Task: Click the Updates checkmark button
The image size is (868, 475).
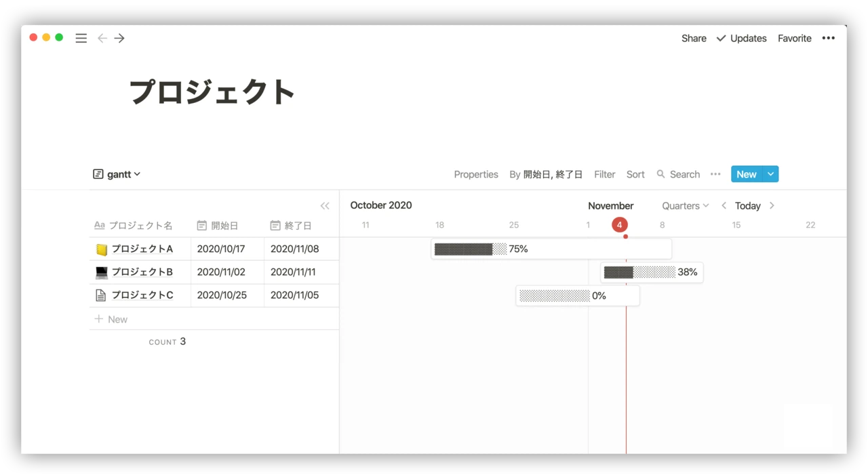Action: click(x=741, y=39)
